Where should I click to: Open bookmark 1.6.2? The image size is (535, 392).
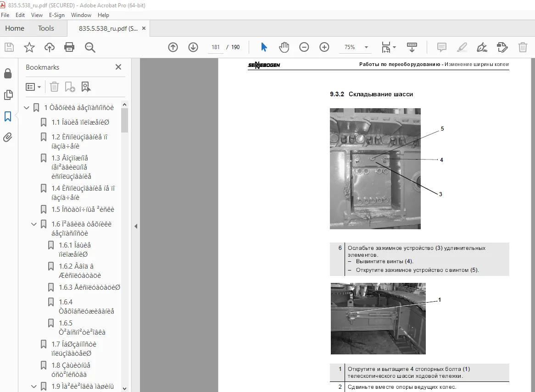(79, 271)
